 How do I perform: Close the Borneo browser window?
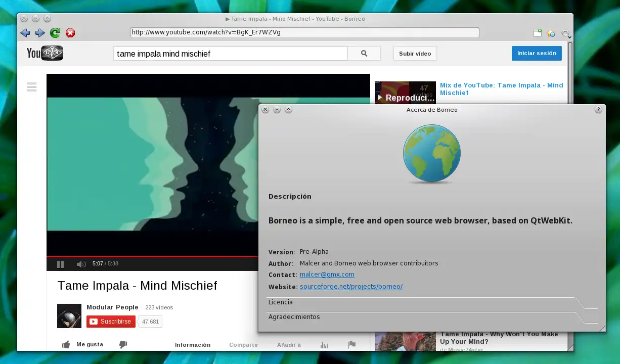point(24,19)
